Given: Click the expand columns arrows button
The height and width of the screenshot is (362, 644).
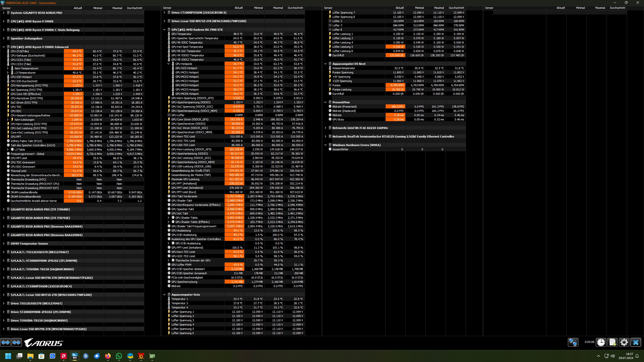Looking at the screenshot, I should [x=6, y=342].
